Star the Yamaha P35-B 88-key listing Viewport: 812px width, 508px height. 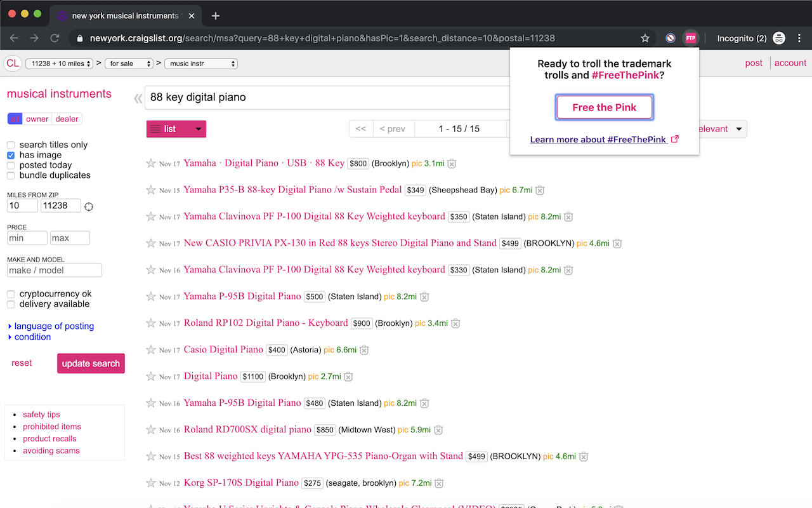coord(151,190)
